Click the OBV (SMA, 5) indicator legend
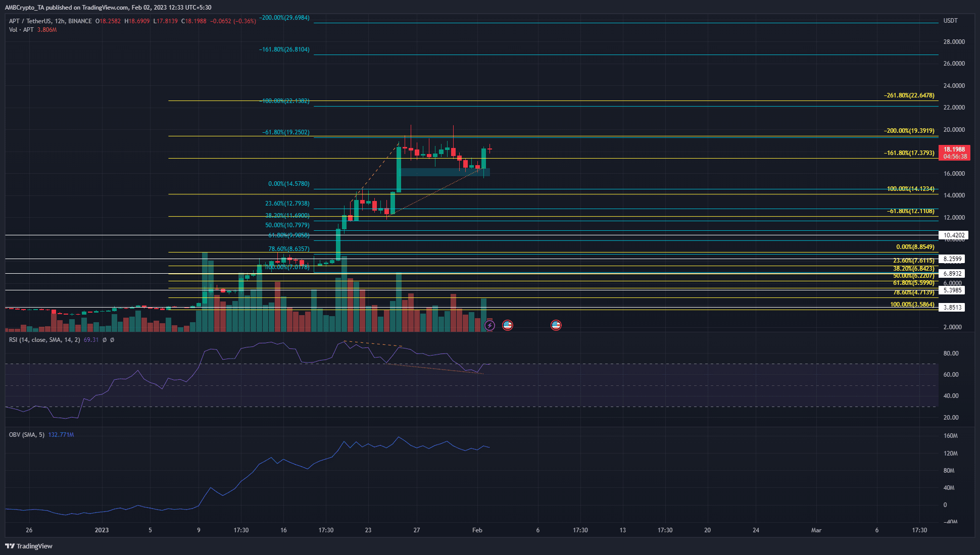The height and width of the screenshot is (555, 980). [x=27, y=435]
